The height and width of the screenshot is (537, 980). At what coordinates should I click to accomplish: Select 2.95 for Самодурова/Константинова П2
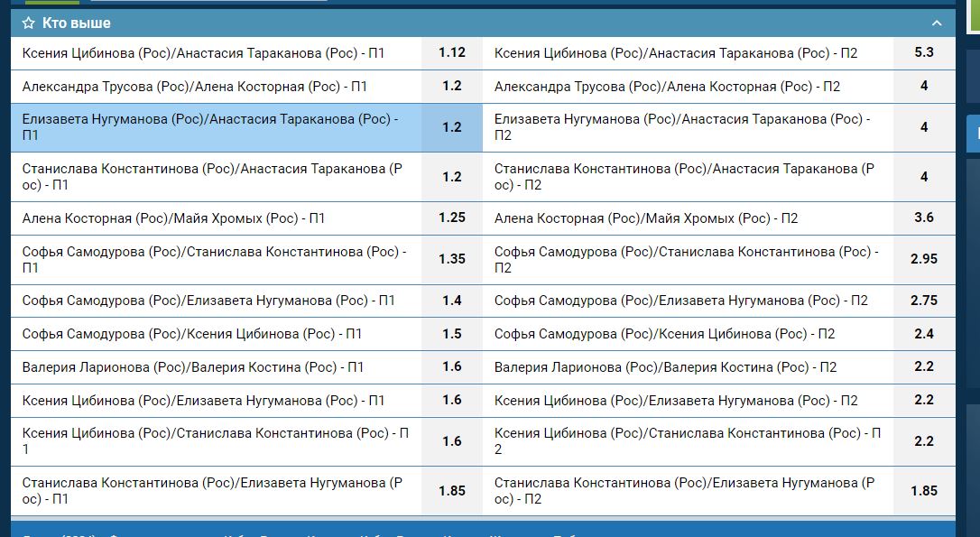[x=924, y=259]
